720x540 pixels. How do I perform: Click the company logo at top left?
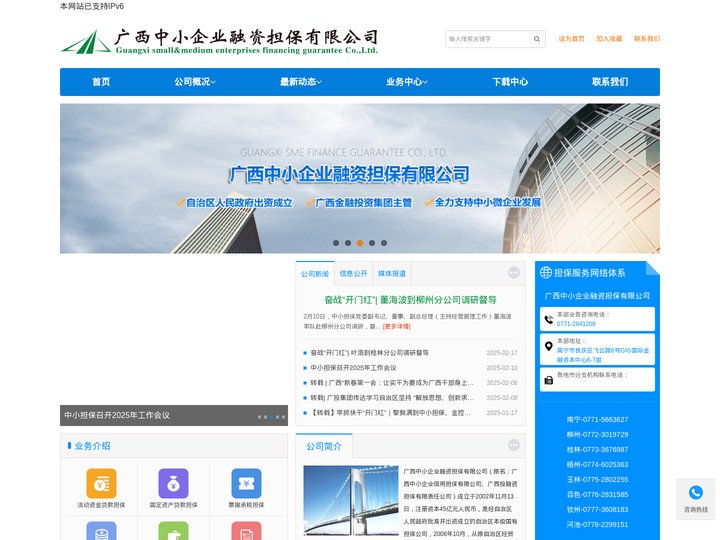pos(219,41)
